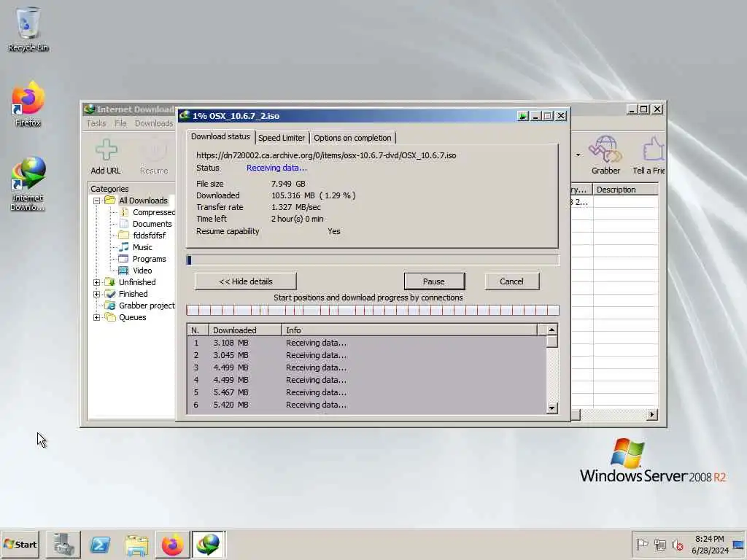Image resolution: width=747 pixels, height=560 pixels.
Task: Open the toolbar overflow dropdown arrow
Action: (578, 155)
